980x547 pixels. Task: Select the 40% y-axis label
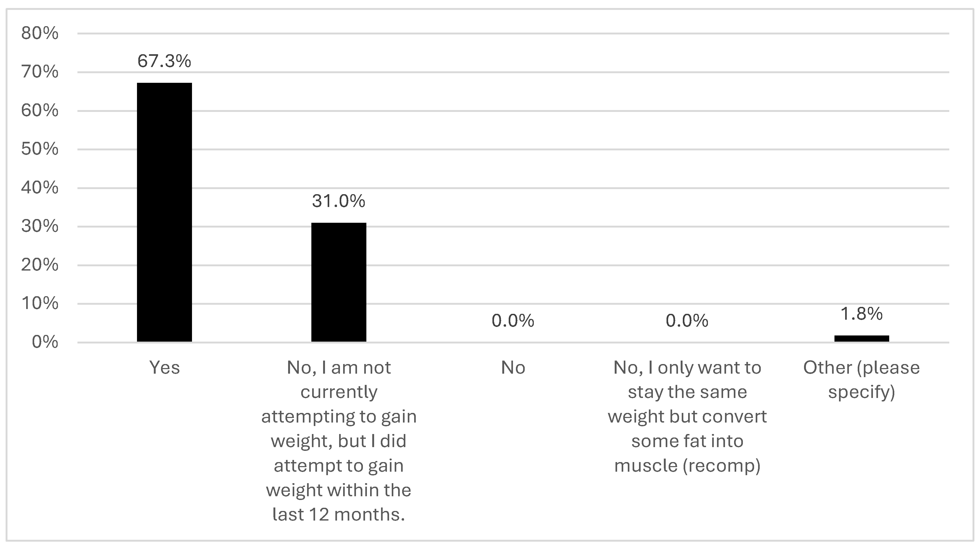tap(40, 188)
